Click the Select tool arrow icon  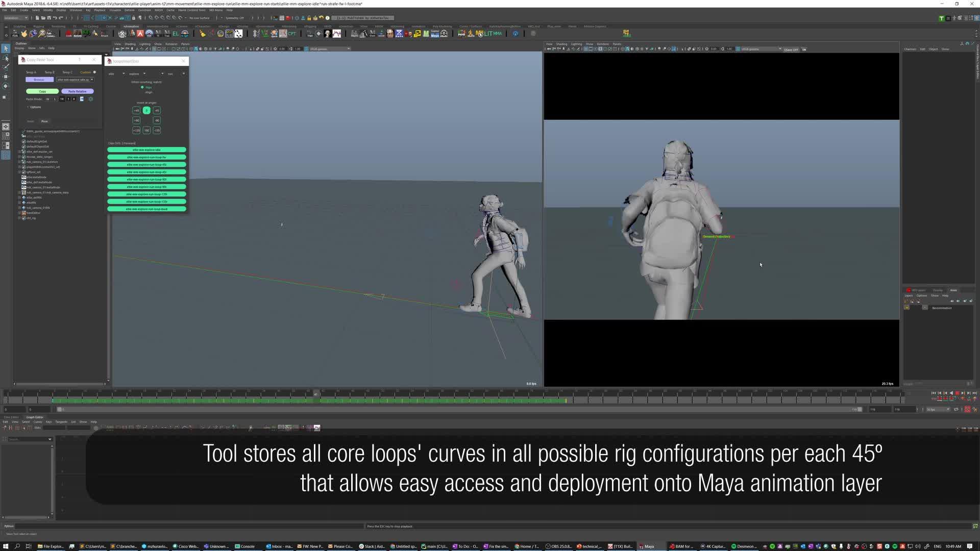coord(6,48)
